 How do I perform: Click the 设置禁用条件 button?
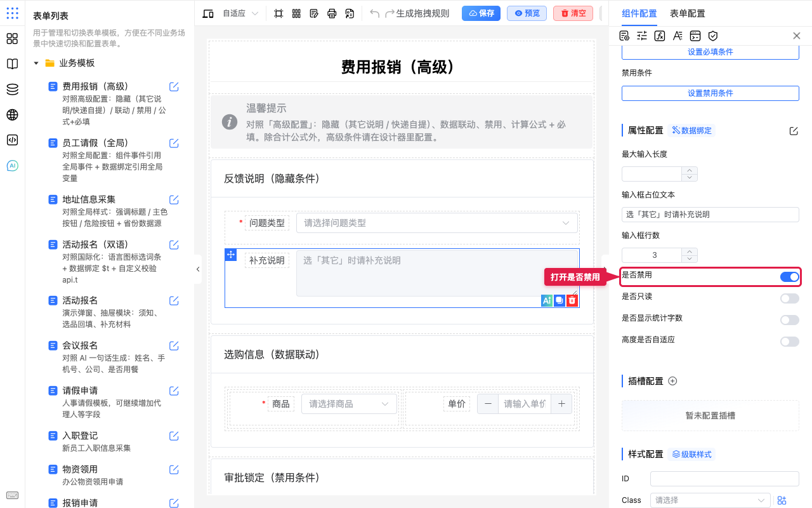(x=710, y=93)
